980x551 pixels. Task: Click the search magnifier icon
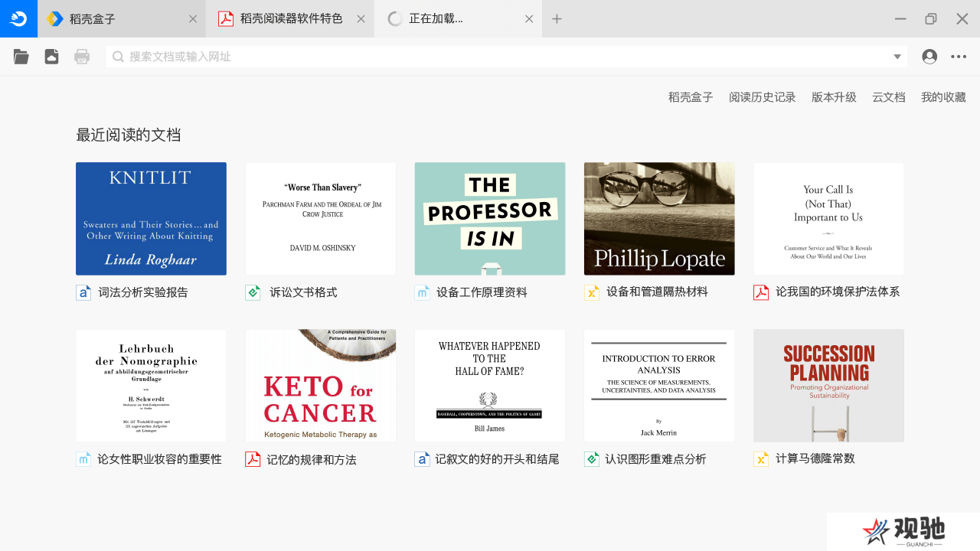[x=119, y=57]
